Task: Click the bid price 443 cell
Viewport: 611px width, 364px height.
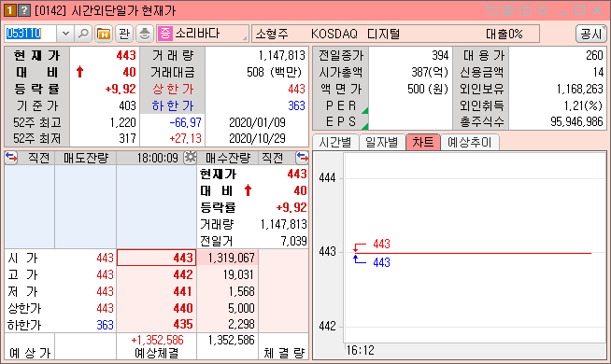Action: [156, 258]
